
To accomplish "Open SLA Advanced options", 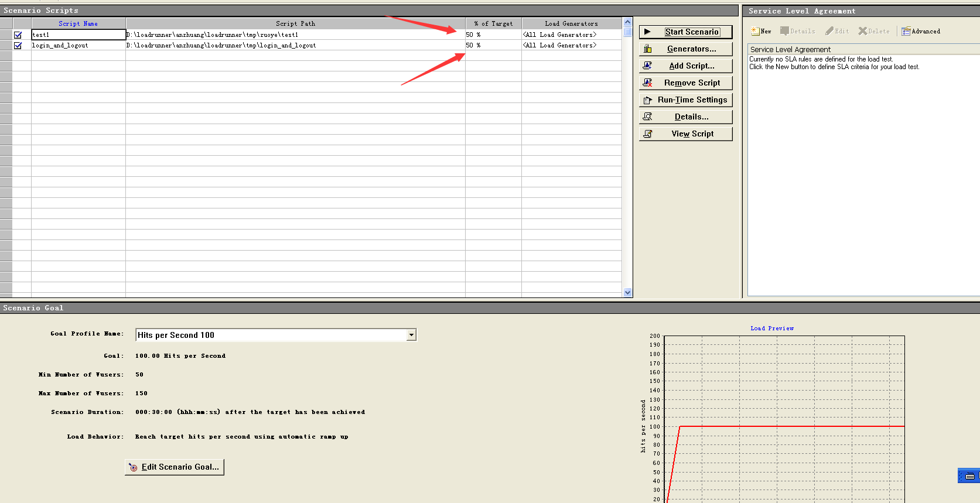I will (921, 32).
